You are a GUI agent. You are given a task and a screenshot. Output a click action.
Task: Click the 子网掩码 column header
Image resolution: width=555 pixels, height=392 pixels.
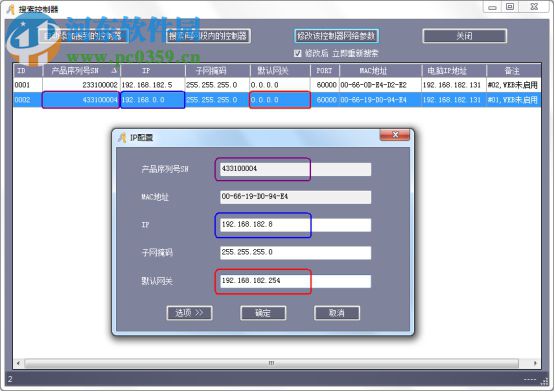click(x=218, y=71)
